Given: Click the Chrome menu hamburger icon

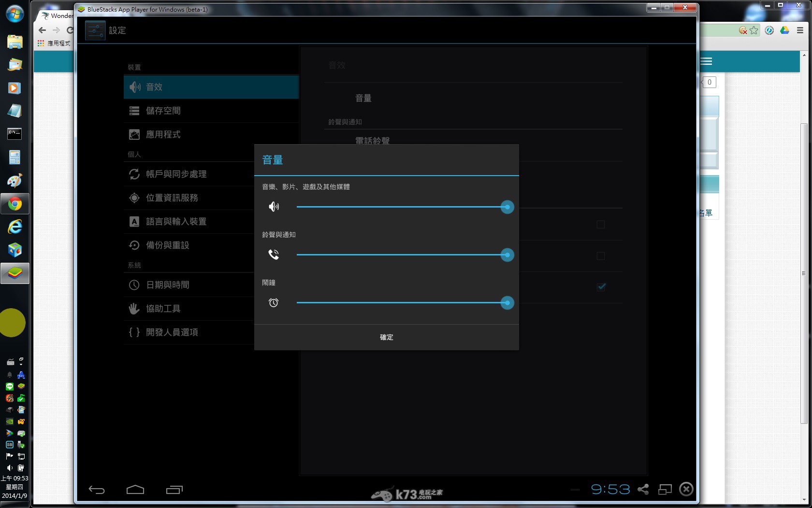Looking at the screenshot, I should [800, 30].
